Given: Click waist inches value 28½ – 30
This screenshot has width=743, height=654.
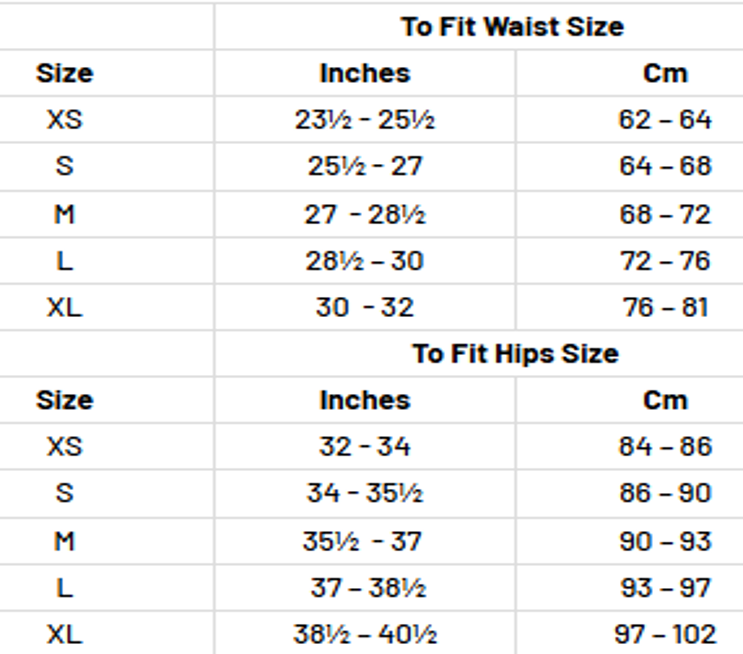Looking at the screenshot, I should click(x=365, y=260).
